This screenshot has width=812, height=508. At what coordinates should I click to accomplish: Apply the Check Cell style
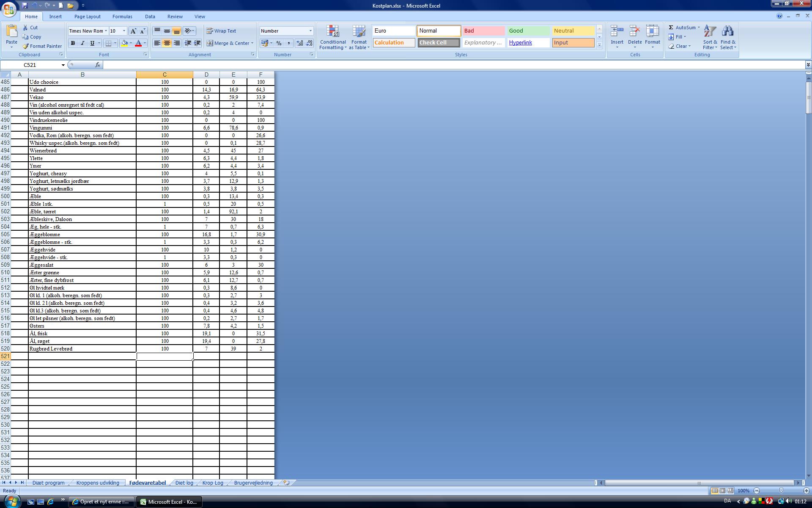pos(439,43)
